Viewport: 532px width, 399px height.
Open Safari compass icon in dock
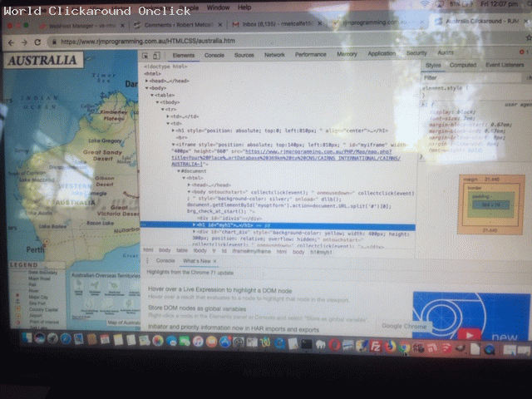click(66, 339)
